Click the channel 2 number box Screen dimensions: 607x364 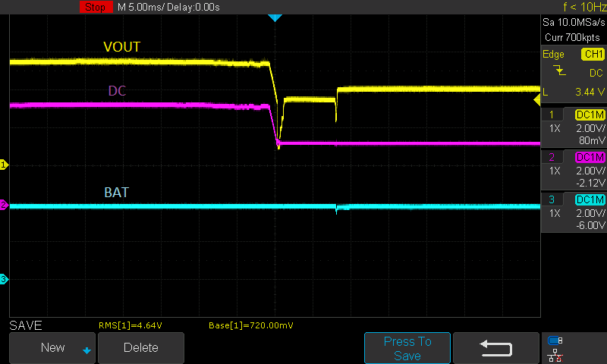pos(552,157)
